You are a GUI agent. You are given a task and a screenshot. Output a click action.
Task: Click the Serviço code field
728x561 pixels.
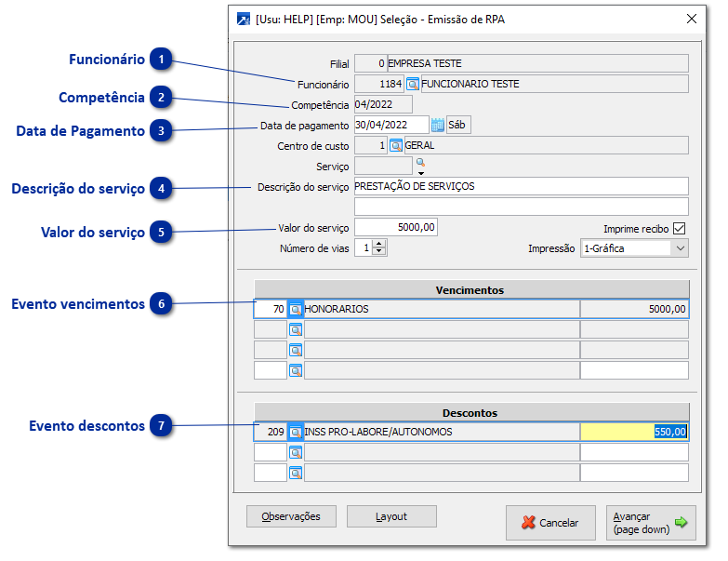383,166
